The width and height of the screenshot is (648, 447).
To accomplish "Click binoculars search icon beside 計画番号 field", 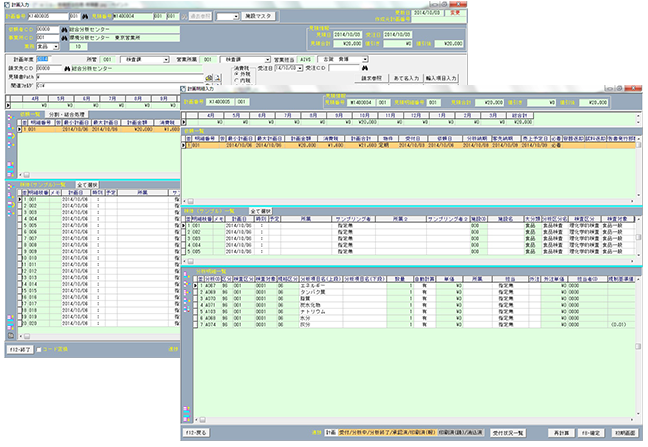I will [85, 17].
